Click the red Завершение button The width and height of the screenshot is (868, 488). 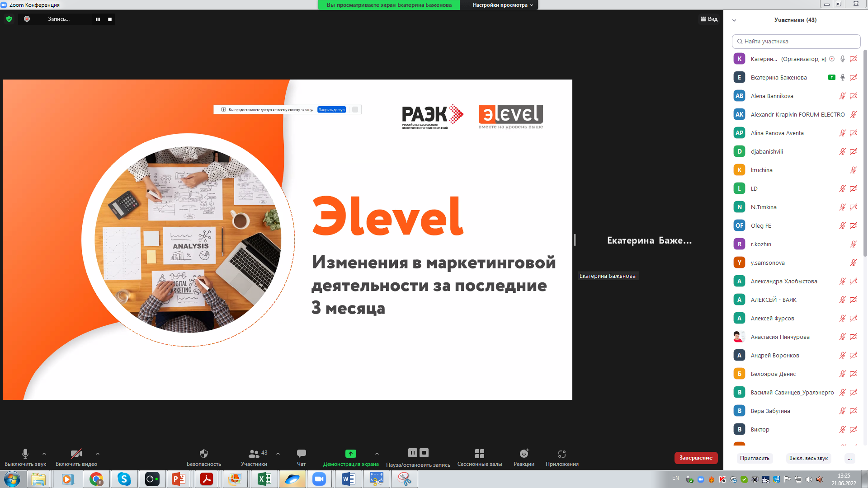coord(696,458)
